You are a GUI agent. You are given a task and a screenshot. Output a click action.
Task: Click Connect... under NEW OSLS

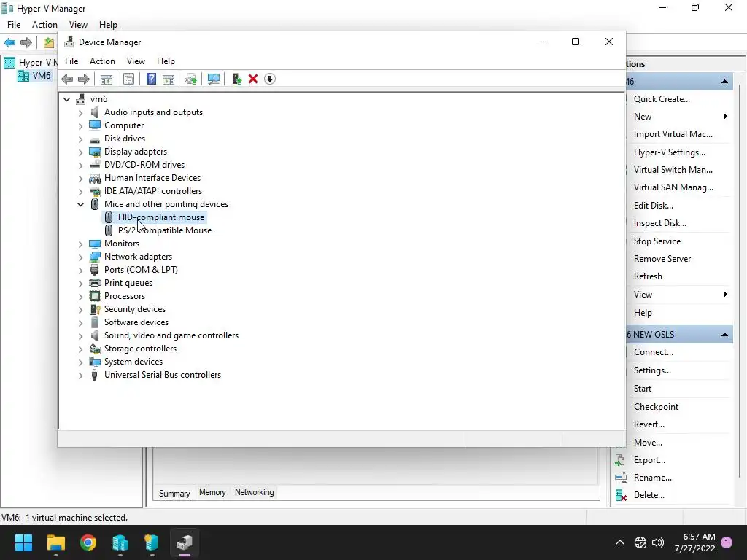[x=653, y=352]
